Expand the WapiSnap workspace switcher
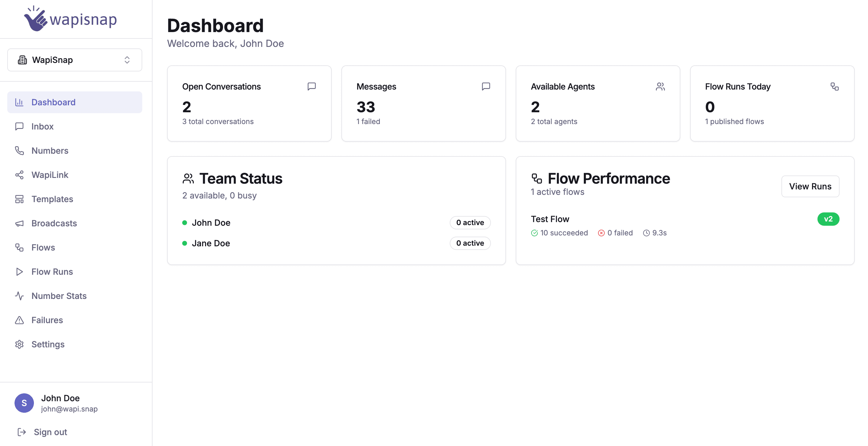The width and height of the screenshot is (868, 446). coord(74,60)
